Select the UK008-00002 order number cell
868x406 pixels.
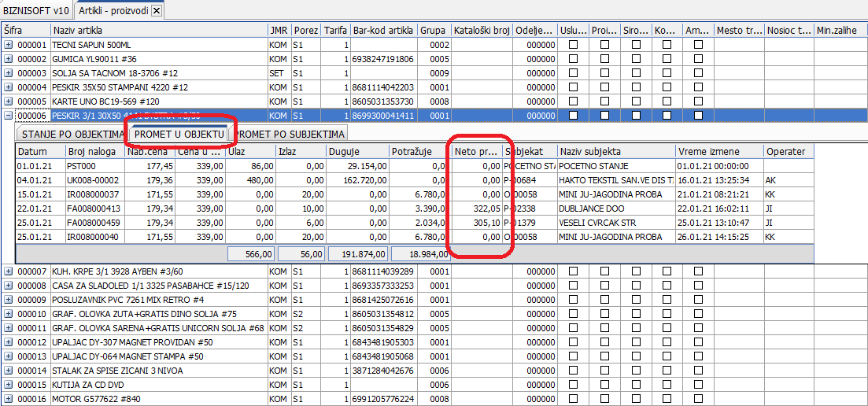click(95, 180)
